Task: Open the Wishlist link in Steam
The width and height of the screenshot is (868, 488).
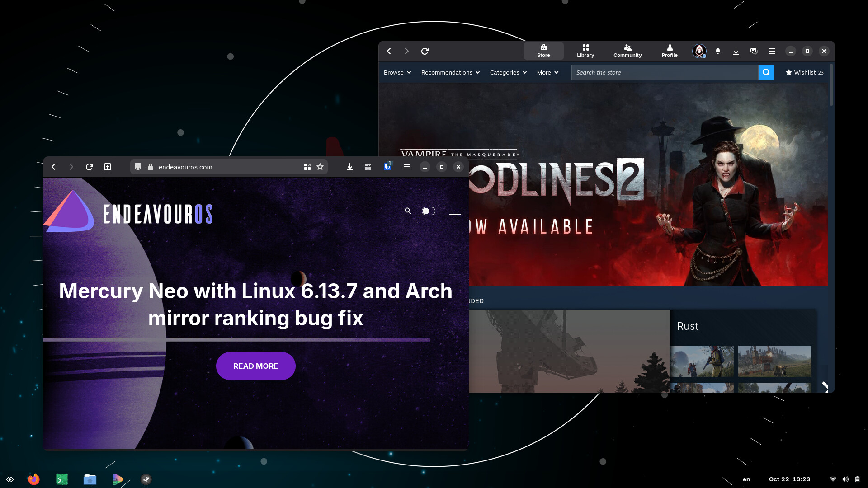Action: click(x=804, y=72)
